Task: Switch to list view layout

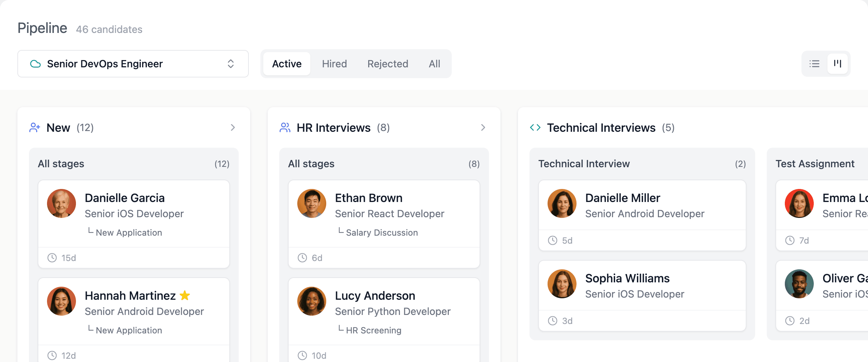Action: 814,64
